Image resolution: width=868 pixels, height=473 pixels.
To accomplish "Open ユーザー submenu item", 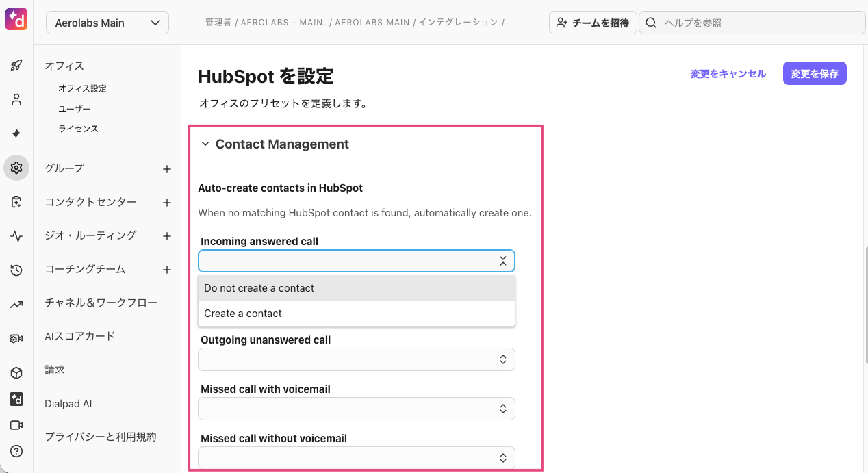I will pyautogui.click(x=74, y=109).
